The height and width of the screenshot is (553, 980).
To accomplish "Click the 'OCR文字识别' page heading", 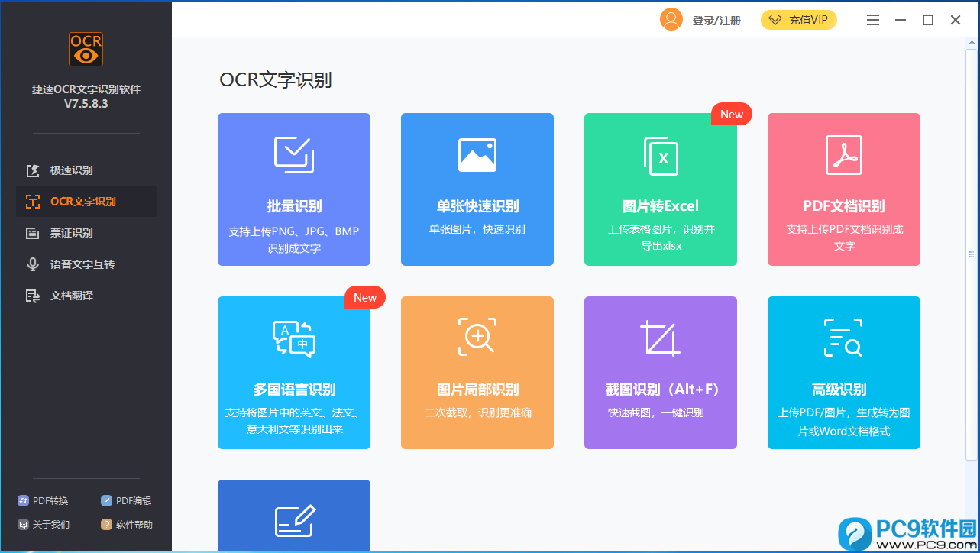I will coord(276,79).
